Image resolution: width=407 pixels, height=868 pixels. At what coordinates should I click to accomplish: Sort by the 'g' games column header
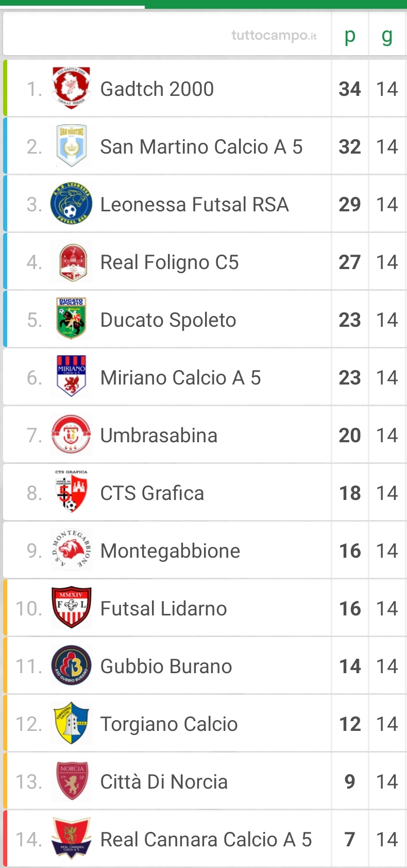pyautogui.click(x=387, y=36)
